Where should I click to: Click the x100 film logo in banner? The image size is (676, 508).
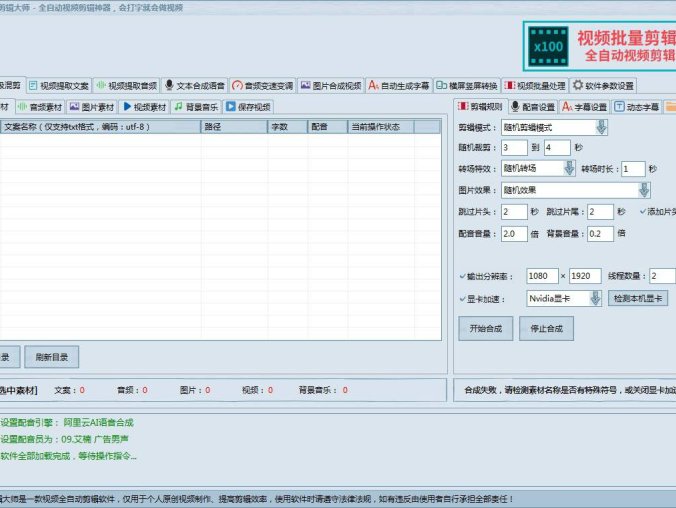[x=548, y=46]
